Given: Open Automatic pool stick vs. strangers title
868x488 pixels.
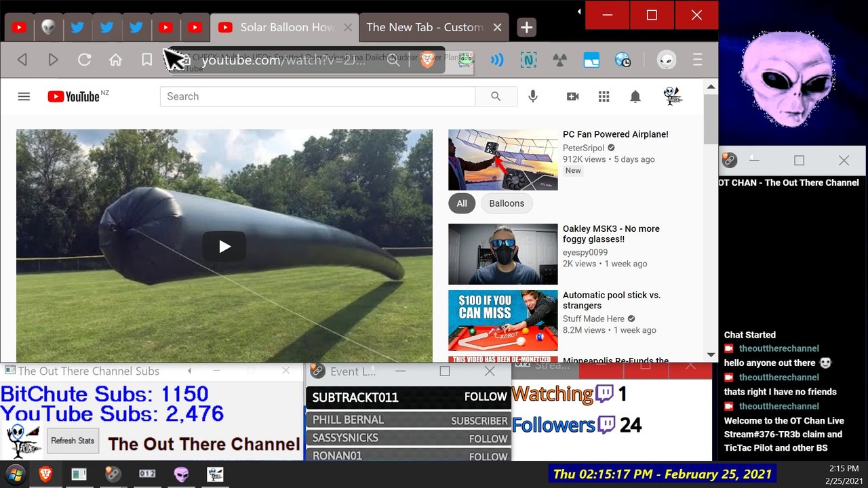Looking at the screenshot, I should [x=612, y=300].
